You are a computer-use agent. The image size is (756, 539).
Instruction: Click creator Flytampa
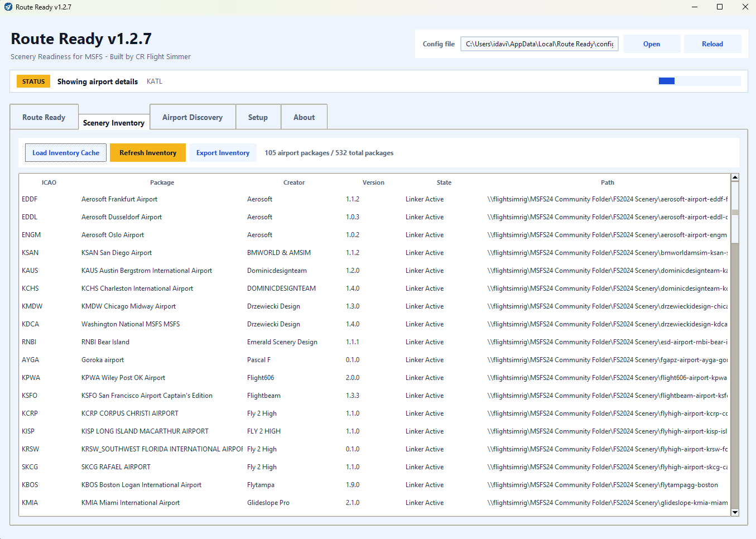261,485
